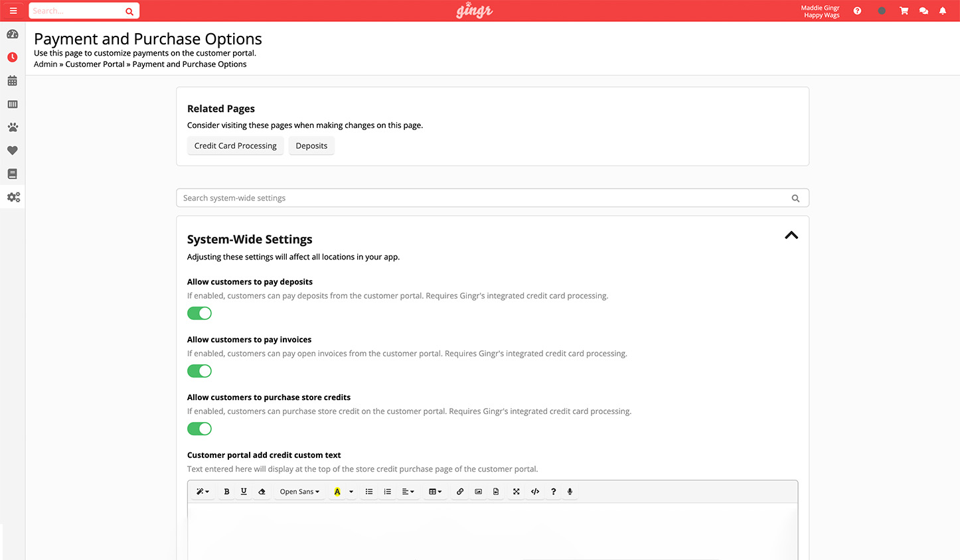Open the hamburger menu in the top bar

pos(13,11)
